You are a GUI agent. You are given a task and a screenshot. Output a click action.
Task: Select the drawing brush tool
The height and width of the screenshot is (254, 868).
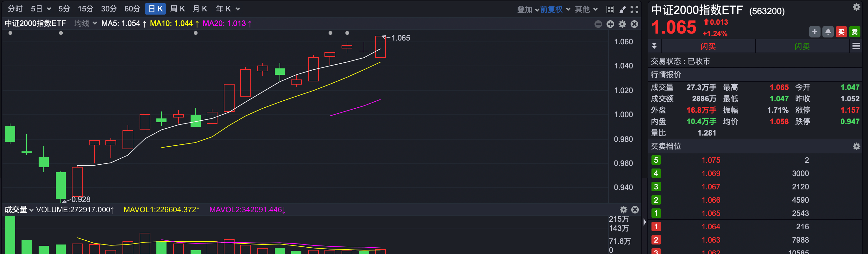[x=622, y=10]
